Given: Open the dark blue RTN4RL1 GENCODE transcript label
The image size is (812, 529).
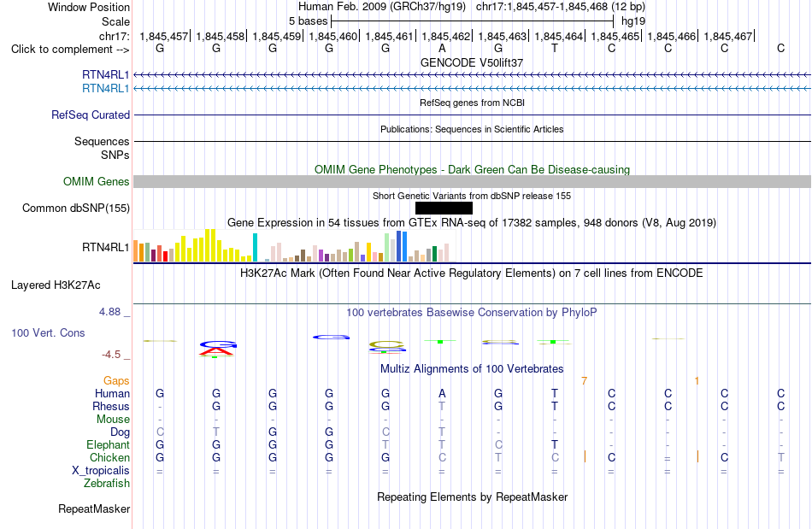Looking at the screenshot, I should pos(106,74).
